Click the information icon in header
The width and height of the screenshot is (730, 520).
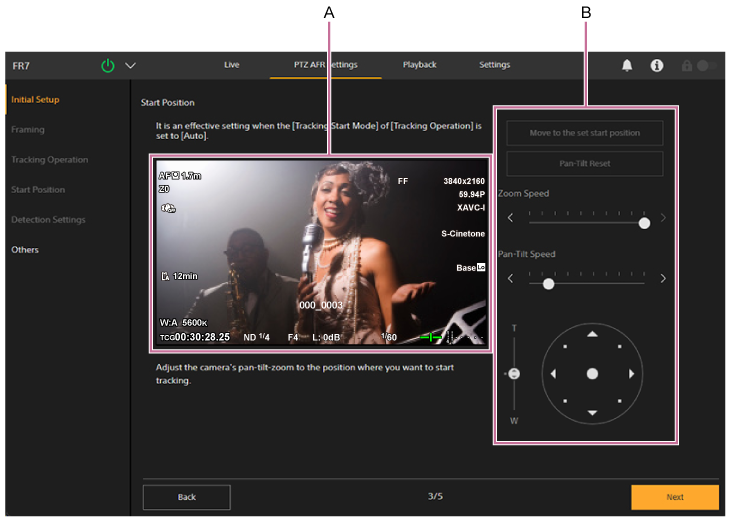(657, 65)
